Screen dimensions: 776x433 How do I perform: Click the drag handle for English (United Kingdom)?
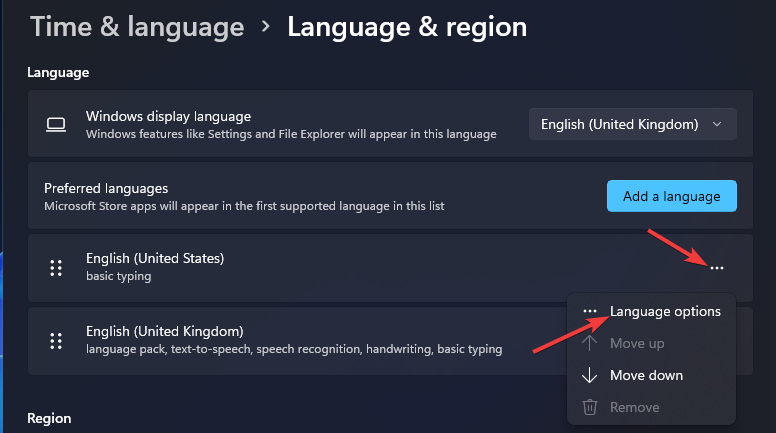pos(56,340)
